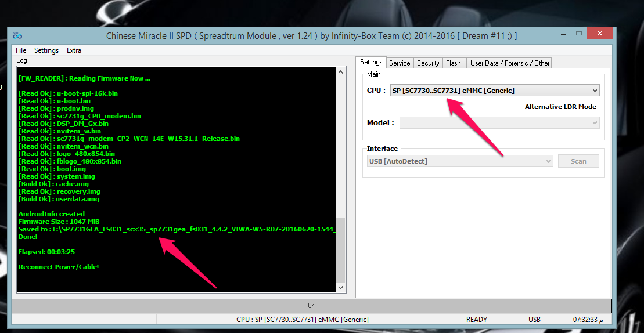Click the system.img log entry
Screen dimensions: 644x333
(57, 176)
